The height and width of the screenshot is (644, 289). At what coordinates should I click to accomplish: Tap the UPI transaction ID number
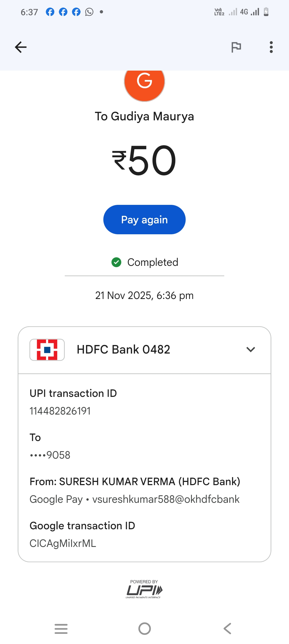pyautogui.click(x=60, y=411)
